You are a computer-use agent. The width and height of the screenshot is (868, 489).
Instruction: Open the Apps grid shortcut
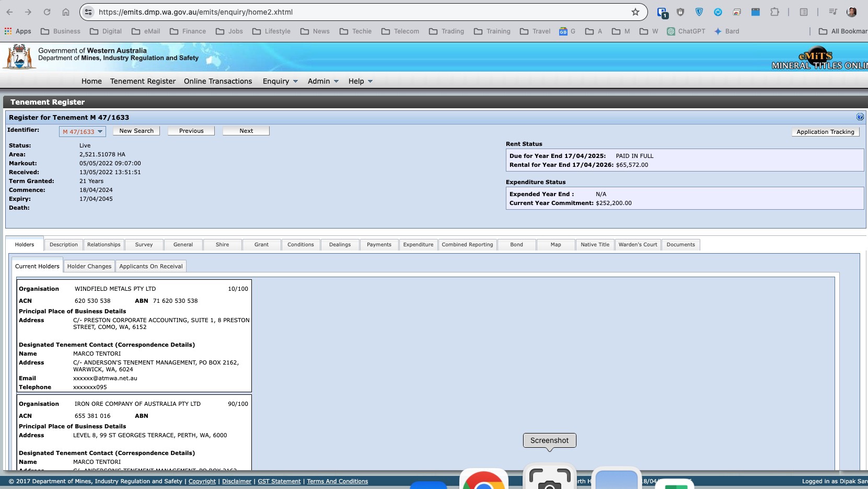[18, 31]
